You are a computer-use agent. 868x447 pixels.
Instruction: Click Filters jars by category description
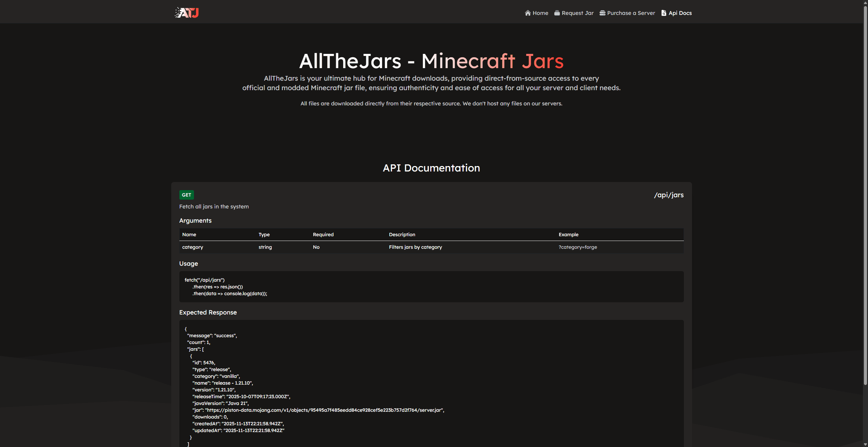(415, 247)
